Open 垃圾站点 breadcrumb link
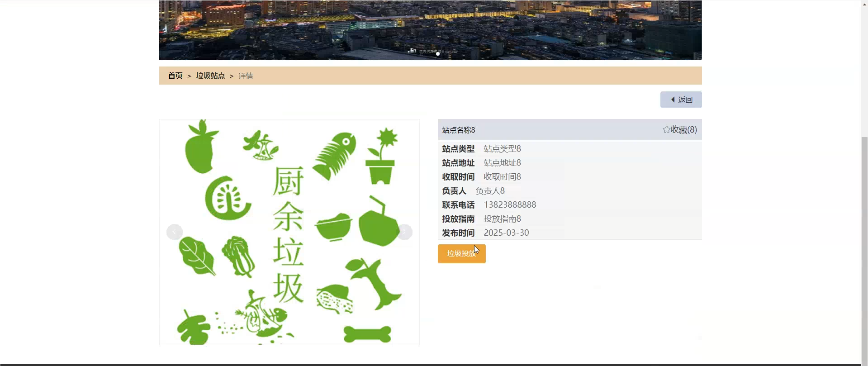Image resolution: width=868 pixels, height=366 pixels. pyautogui.click(x=210, y=76)
